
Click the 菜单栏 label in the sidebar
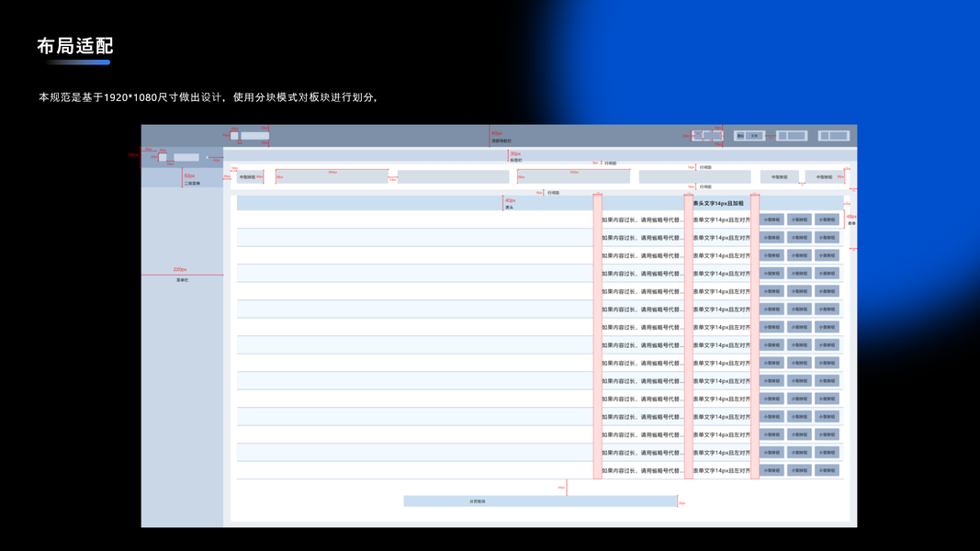[182, 280]
